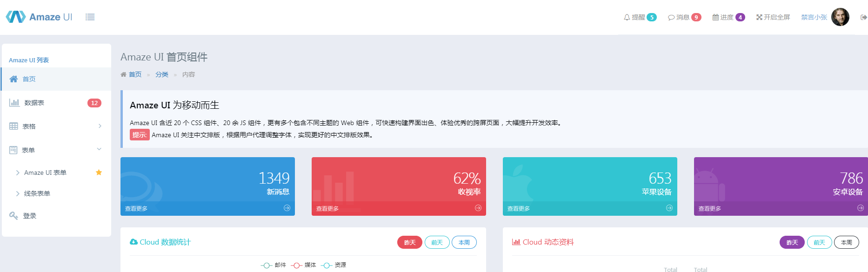Screen dimensions: 868x272
Task: Click the 消息 badge count 9
Action: (x=696, y=17)
